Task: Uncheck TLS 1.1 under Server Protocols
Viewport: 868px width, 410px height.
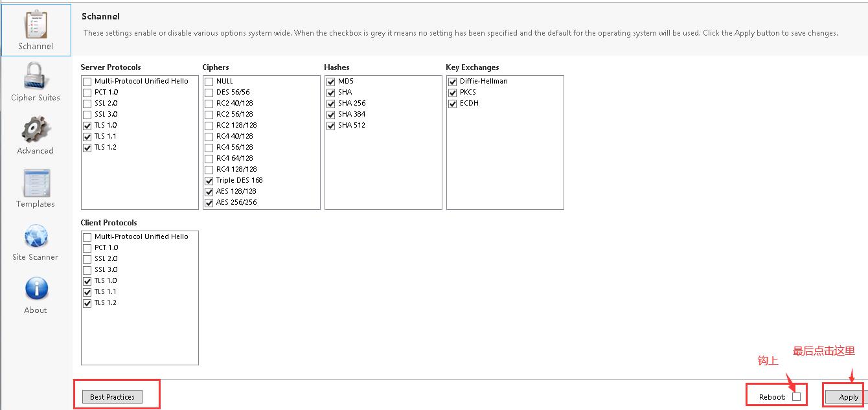Action: coord(87,137)
